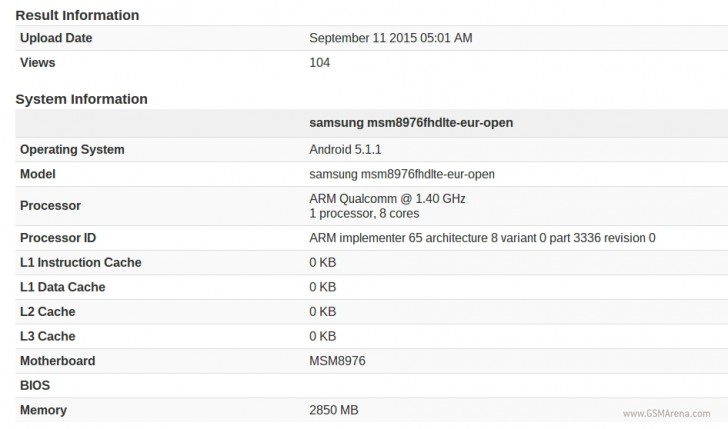Click the September 11 2015 upload timestamp
Image resolution: width=728 pixels, height=429 pixels.
391,38
